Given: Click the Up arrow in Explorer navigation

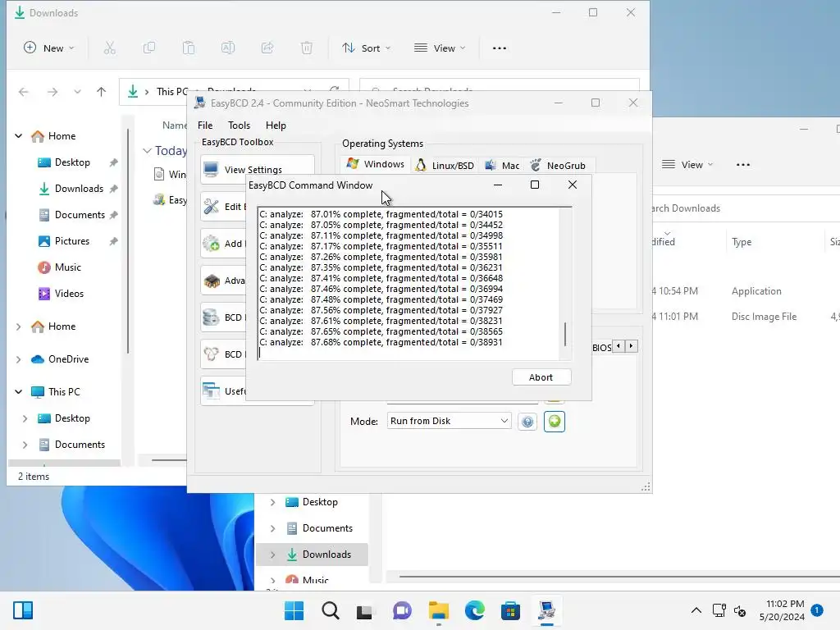Looking at the screenshot, I should [x=101, y=92].
